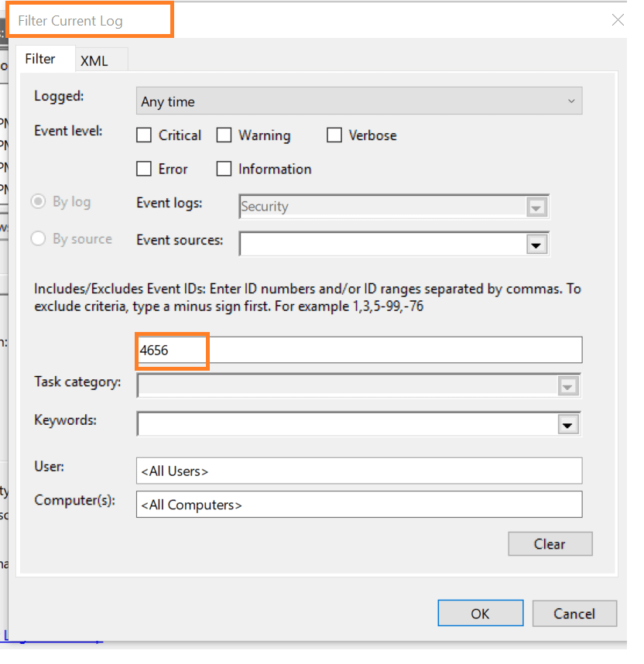Click the Task category dropdown arrow
The height and width of the screenshot is (664, 644).
(569, 385)
